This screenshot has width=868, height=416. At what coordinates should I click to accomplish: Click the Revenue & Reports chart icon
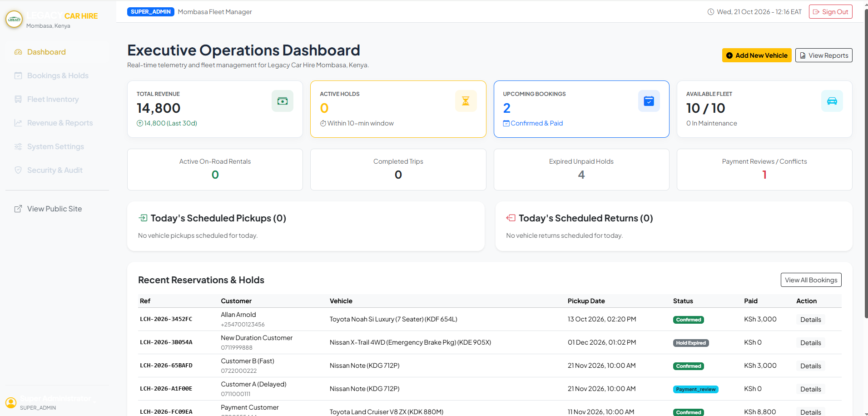(18, 123)
